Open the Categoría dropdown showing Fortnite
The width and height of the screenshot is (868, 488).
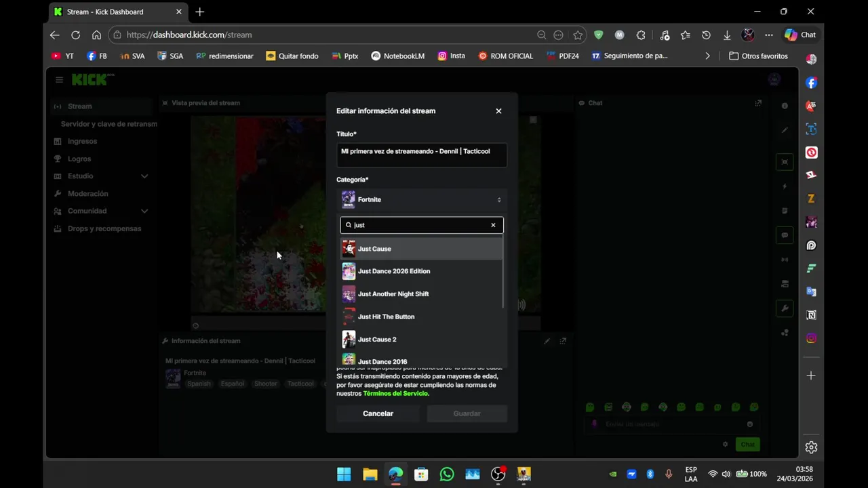422,200
